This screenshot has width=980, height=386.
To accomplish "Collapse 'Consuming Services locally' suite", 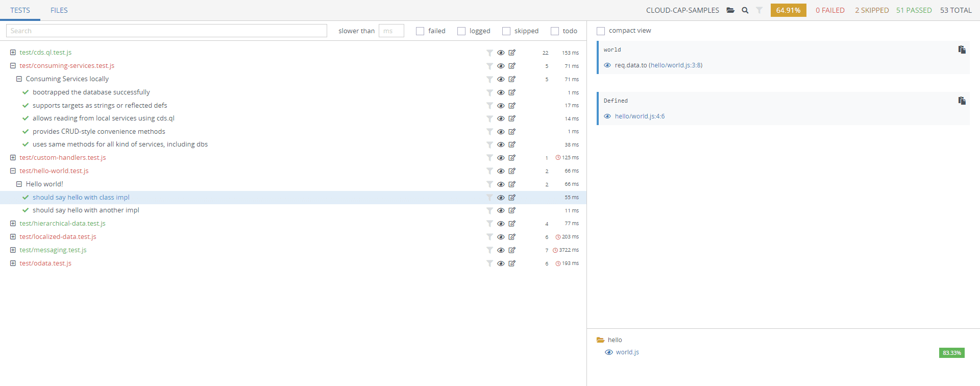I will (x=19, y=79).
